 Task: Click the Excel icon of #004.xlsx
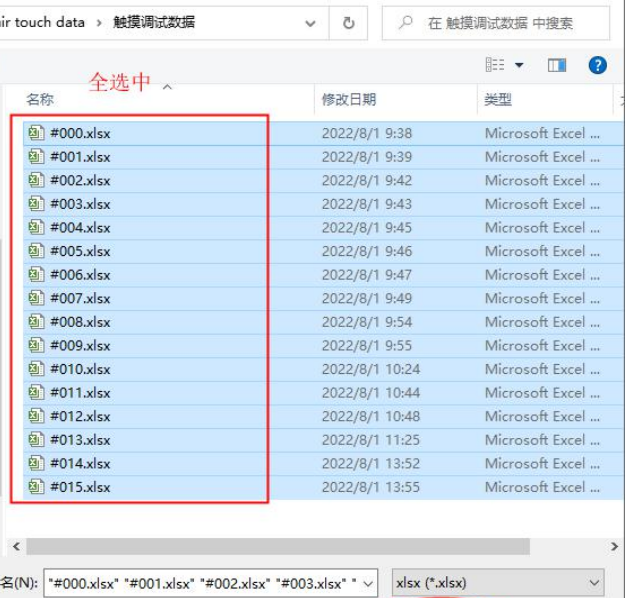coord(36,227)
